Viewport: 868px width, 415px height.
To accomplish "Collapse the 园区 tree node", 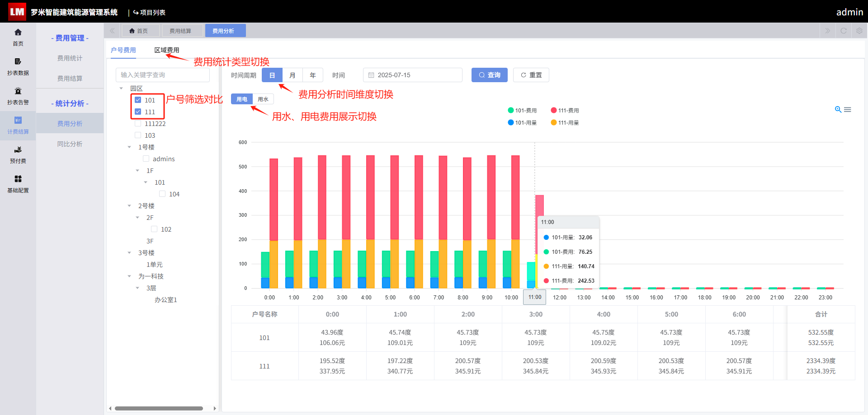I will [121, 88].
